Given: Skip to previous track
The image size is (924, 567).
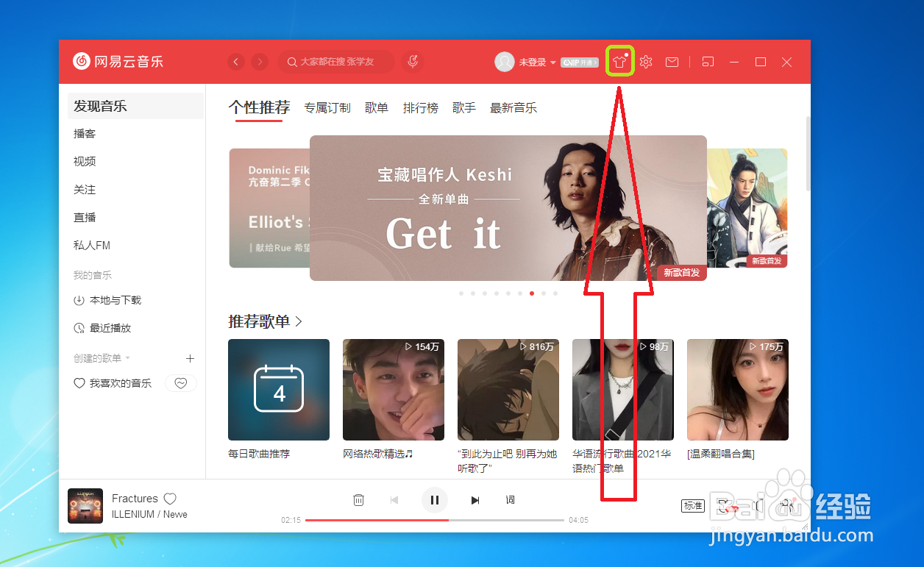Looking at the screenshot, I should tap(394, 500).
